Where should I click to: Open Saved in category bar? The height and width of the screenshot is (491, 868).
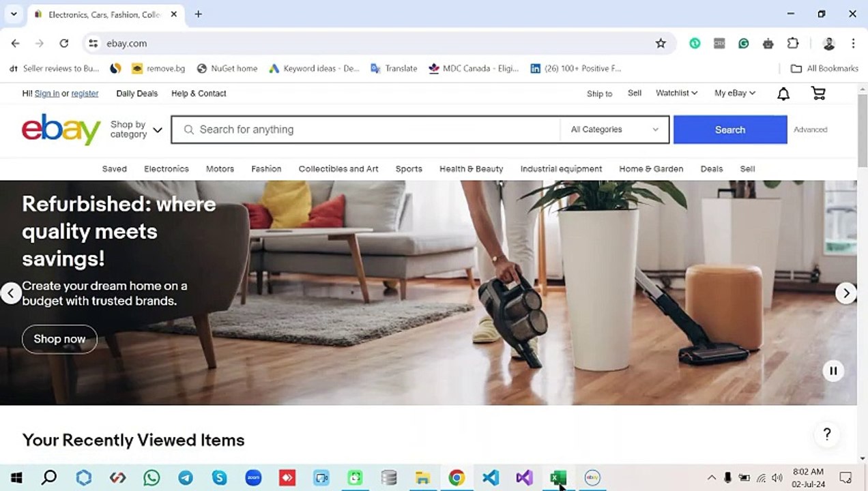115,169
